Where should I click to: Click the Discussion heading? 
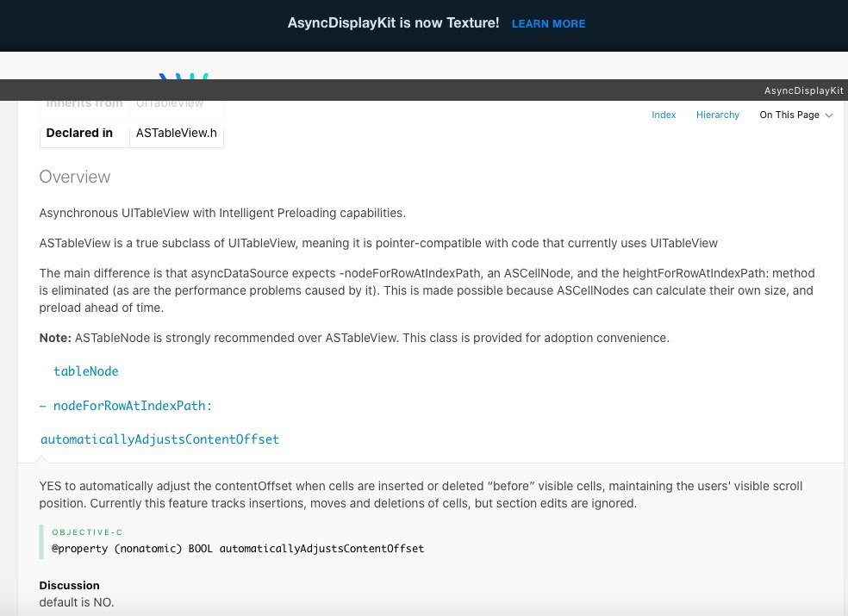coord(69,585)
